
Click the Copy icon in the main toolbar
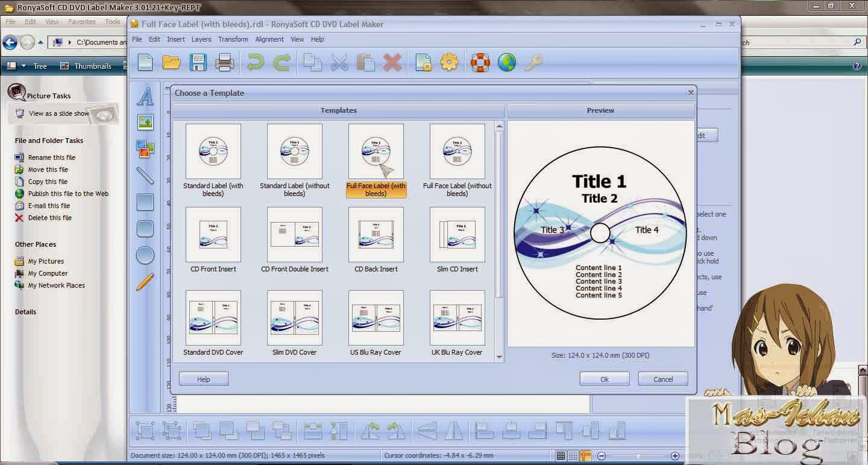click(312, 62)
